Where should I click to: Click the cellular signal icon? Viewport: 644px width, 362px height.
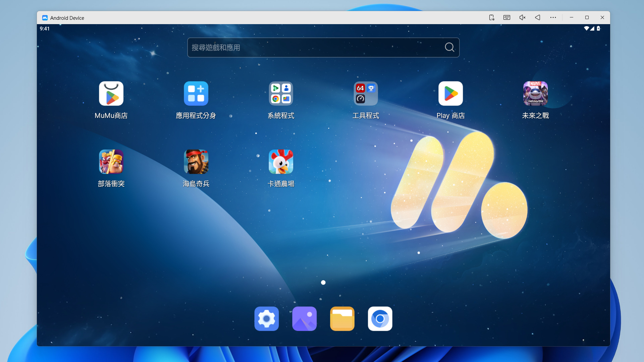(592, 28)
